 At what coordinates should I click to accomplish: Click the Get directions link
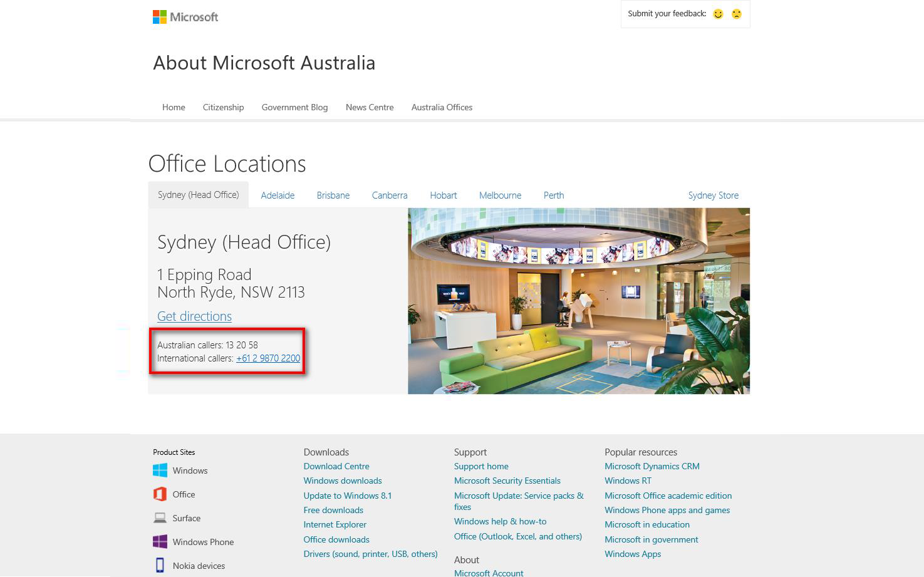194,316
